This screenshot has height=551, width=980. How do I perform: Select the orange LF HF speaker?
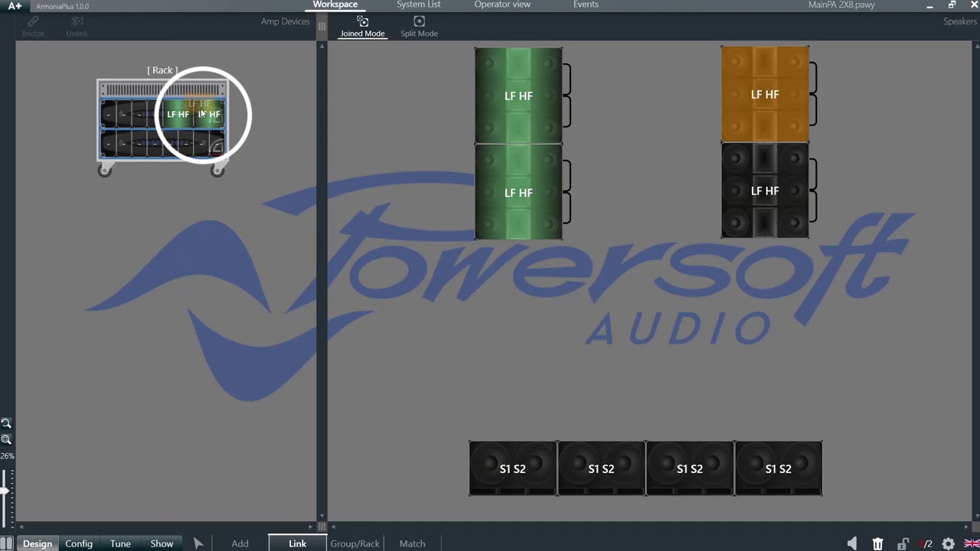[765, 94]
